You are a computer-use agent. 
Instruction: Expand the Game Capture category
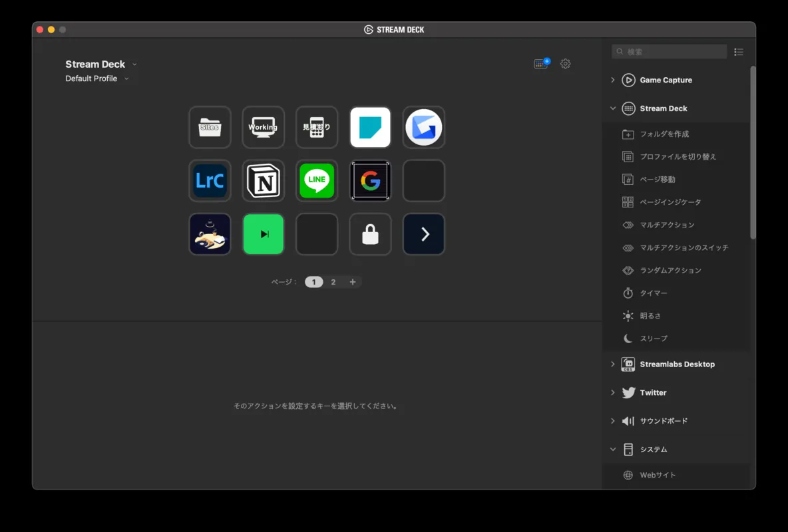click(613, 80)
